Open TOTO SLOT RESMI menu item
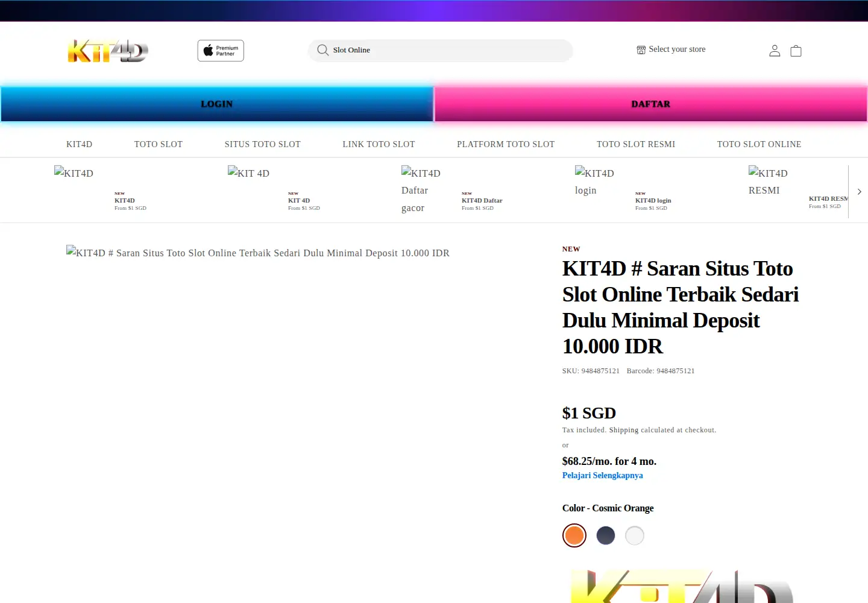Screen dimensions: 868x603 (x=636, y=144)
